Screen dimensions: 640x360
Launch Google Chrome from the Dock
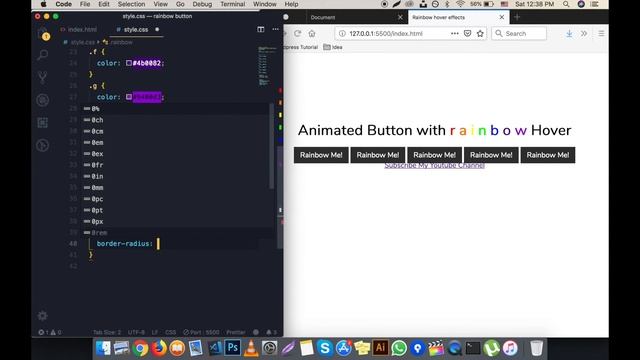140,348
